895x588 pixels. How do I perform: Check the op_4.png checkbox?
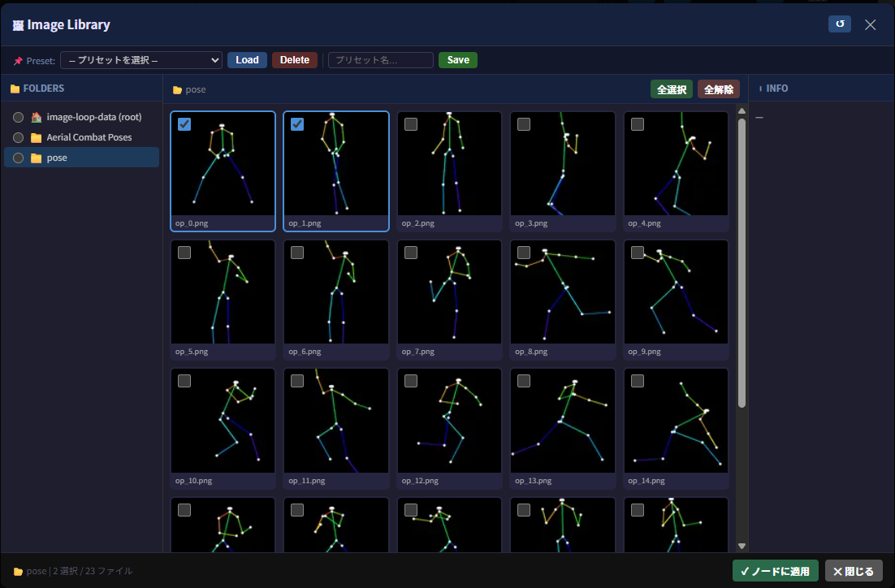point(638,124)
